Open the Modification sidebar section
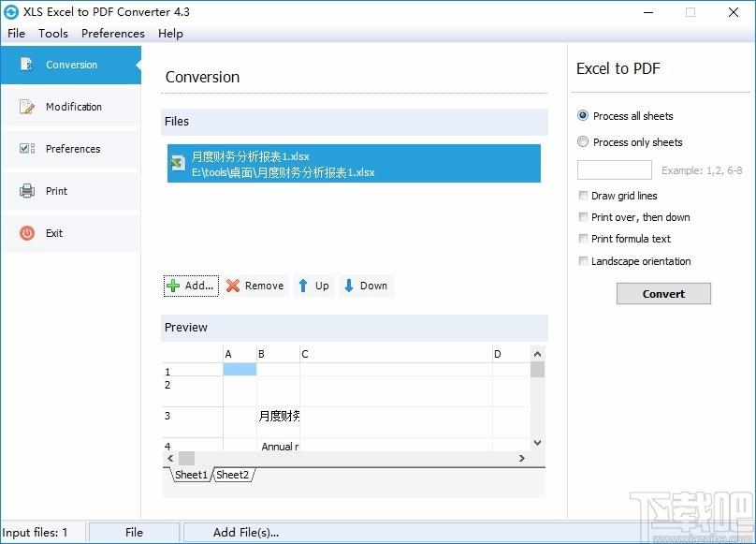The width and height of the screenshot is (756, 544). (71, 107)
